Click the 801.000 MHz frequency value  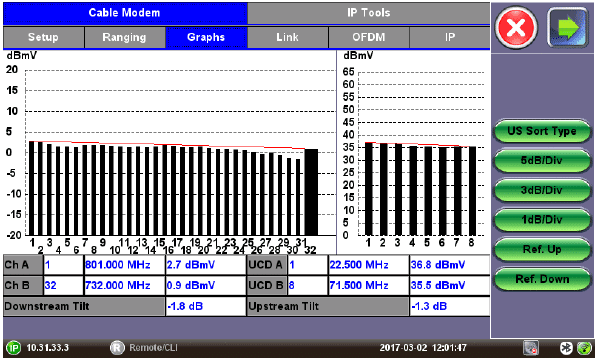pos(125,265)
